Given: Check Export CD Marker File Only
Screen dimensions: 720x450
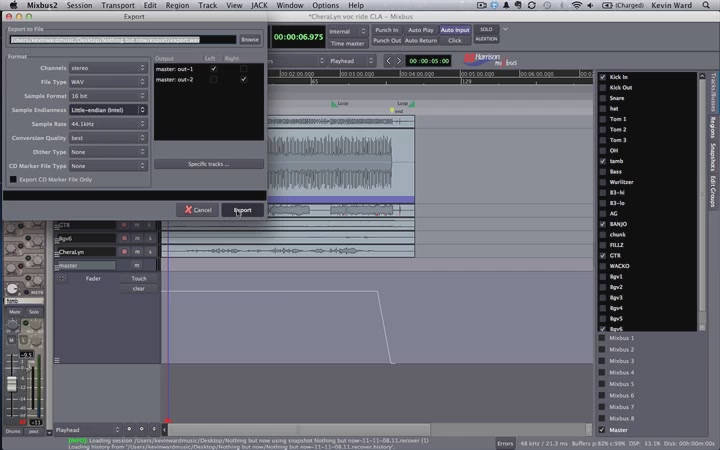Looking at the screenshot, I should coord(13,180).
